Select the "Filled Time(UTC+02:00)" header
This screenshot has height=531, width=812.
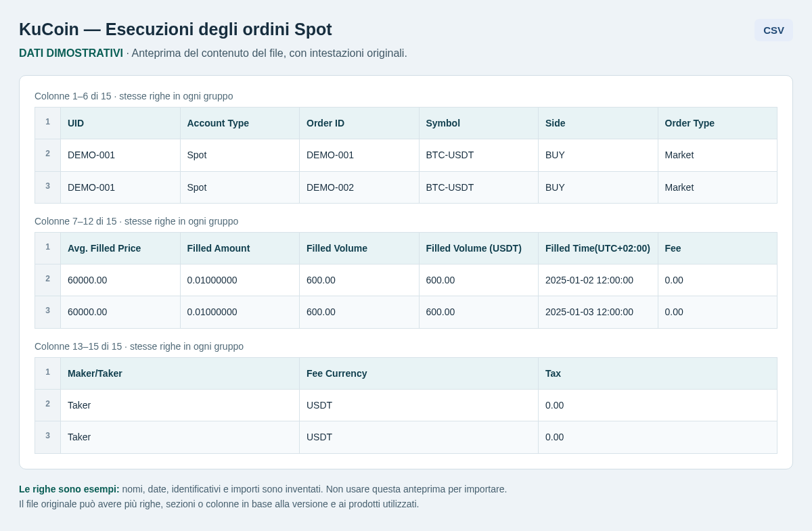coord(598,248)
